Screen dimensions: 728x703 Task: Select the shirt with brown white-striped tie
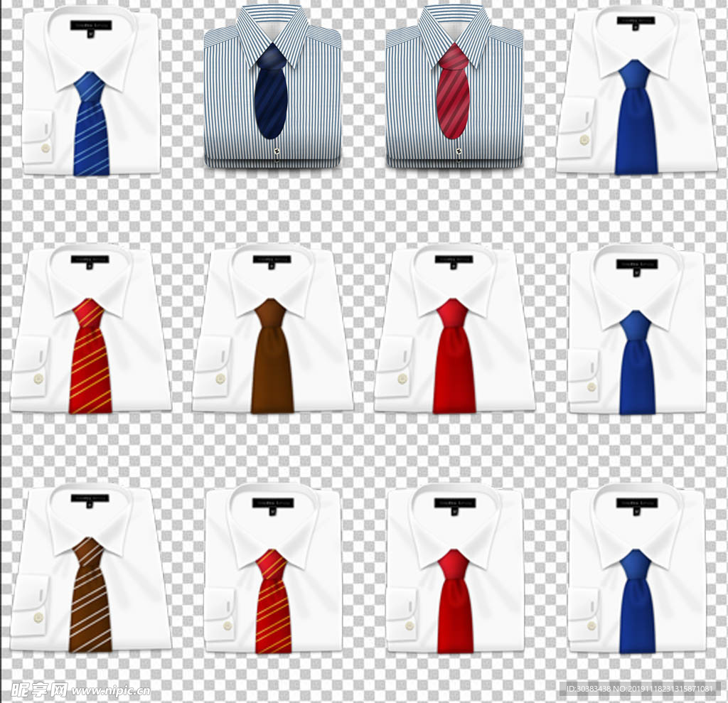pos(90,569)
